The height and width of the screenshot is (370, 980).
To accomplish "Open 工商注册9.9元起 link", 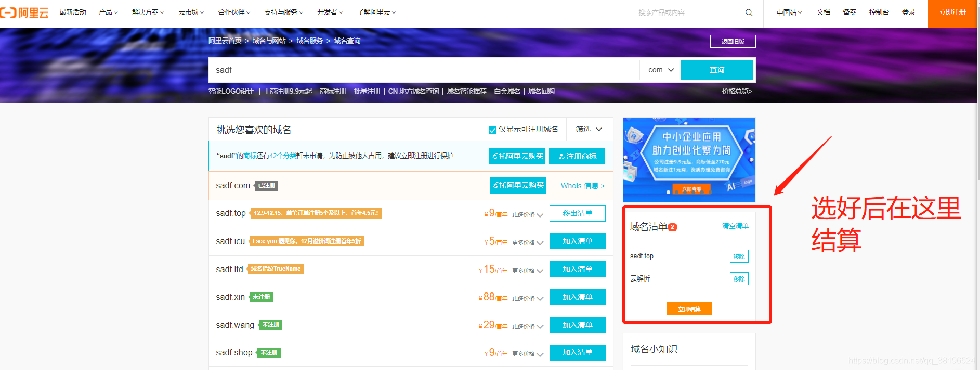I will click(288, 91).
